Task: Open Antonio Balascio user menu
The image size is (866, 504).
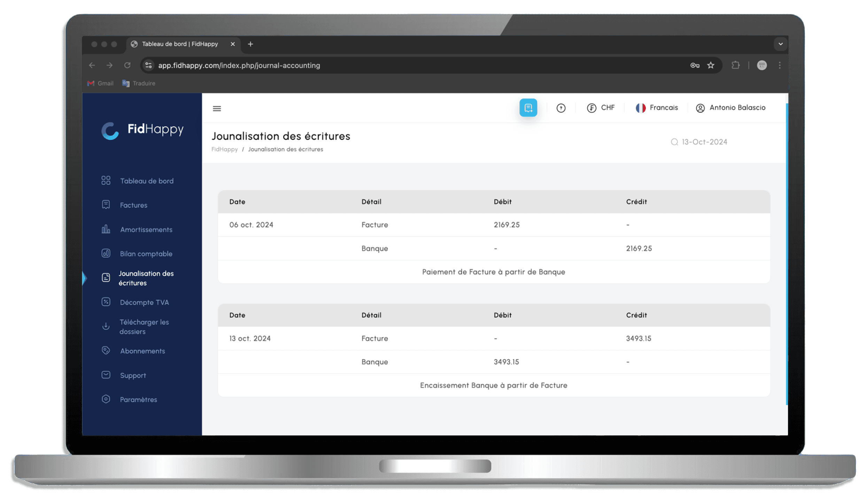Action: tap(730, 108)
